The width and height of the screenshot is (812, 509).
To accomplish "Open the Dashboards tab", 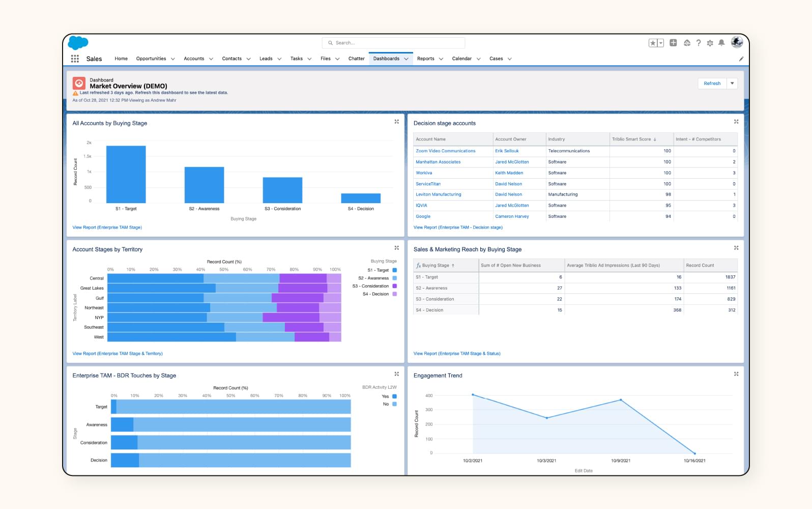I will [x=386, y=59].
